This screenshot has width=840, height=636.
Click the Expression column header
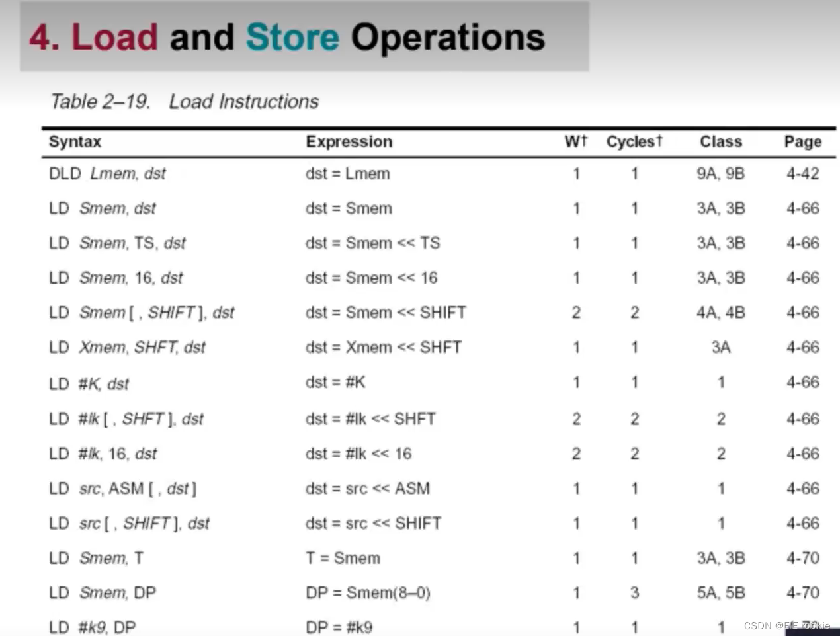349,142
